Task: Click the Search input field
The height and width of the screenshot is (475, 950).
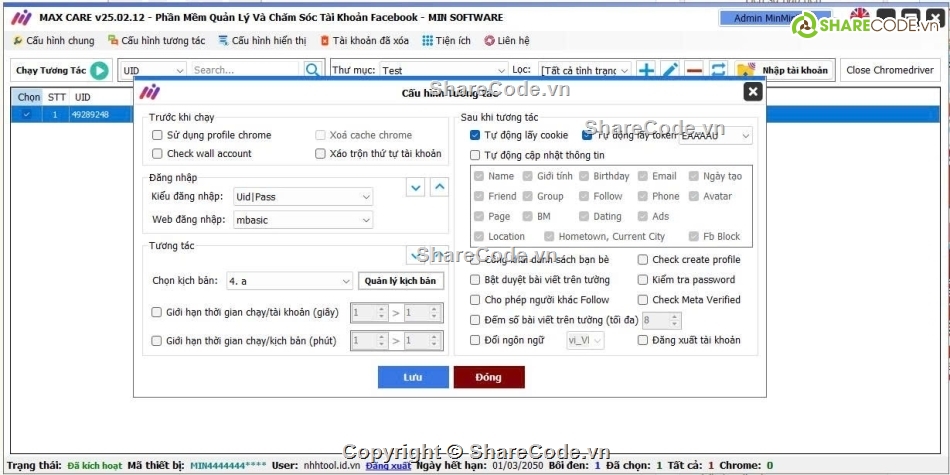Action: click(x=245, y=70)
